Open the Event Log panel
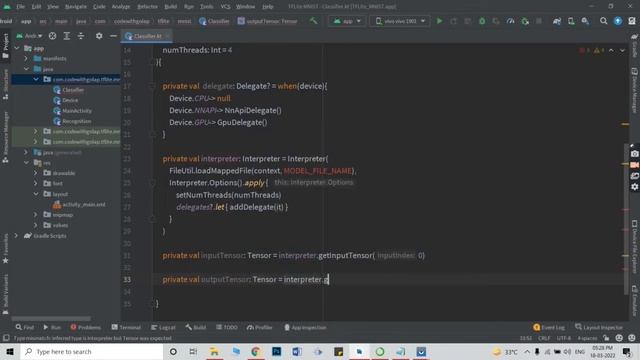The width and height of the screenshot is (640, 360). tap(549, 327)
